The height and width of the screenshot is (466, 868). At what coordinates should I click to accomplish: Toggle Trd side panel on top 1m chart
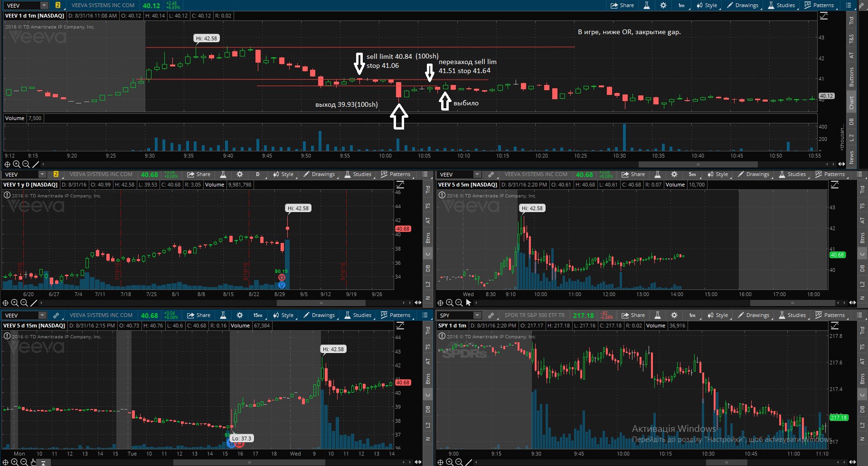click(x=851, y=20)
